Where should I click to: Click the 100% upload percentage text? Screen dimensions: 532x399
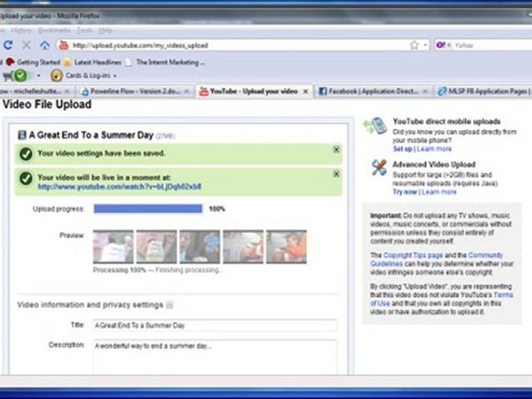coord(217,209)
